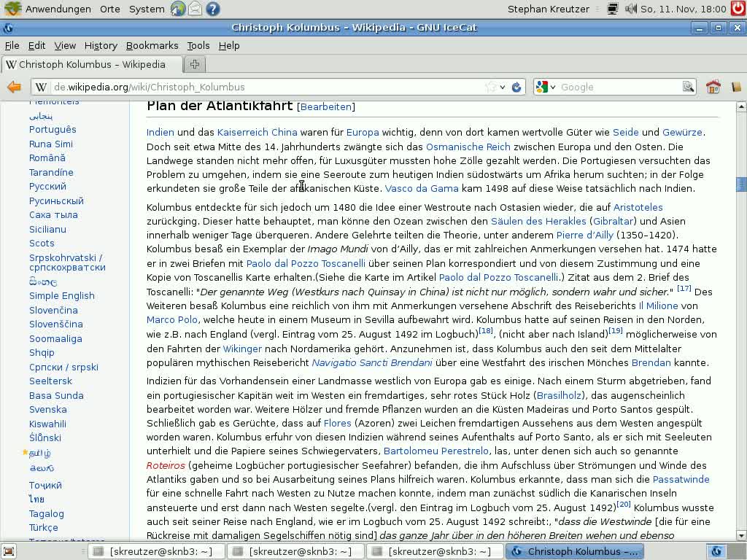Open the View menu
Image resolution: width=747 pixels, height=560 pixels.
point(65,46)
